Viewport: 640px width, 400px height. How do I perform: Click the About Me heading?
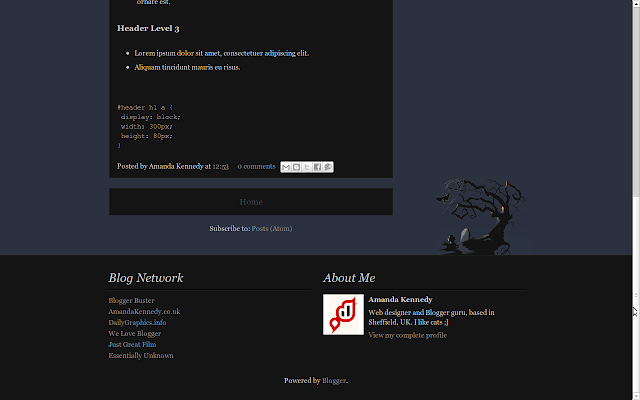[x=349, y=278]
